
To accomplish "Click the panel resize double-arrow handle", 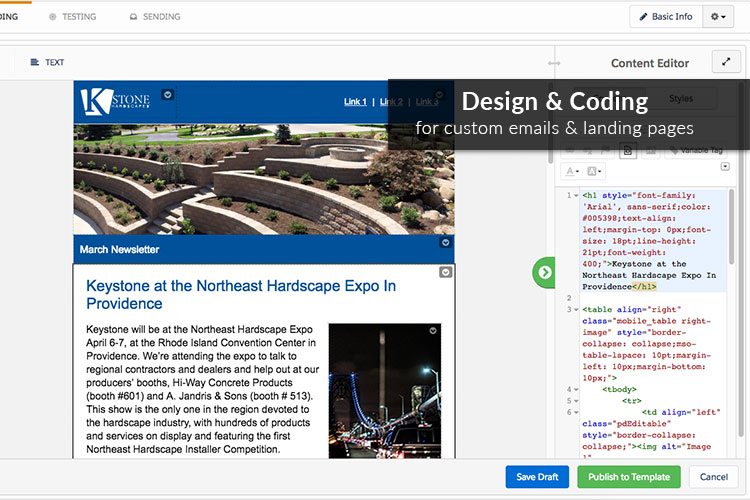I will [554, 63].
